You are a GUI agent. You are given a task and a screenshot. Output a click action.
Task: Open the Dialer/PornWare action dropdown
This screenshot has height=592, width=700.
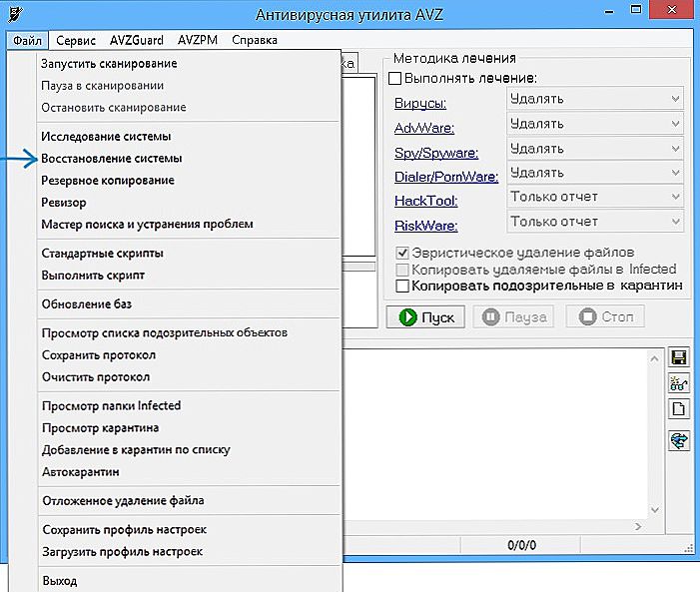point(595,173)
